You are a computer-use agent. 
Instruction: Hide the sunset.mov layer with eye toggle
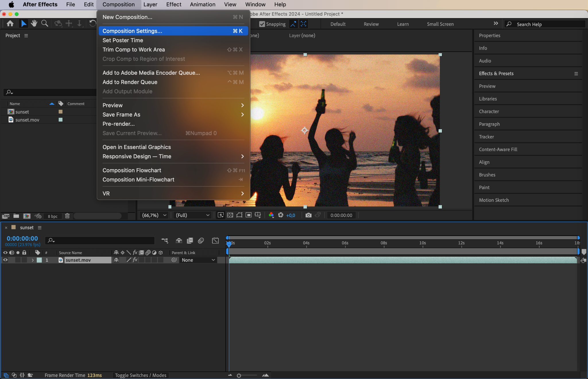click(5, 260)
